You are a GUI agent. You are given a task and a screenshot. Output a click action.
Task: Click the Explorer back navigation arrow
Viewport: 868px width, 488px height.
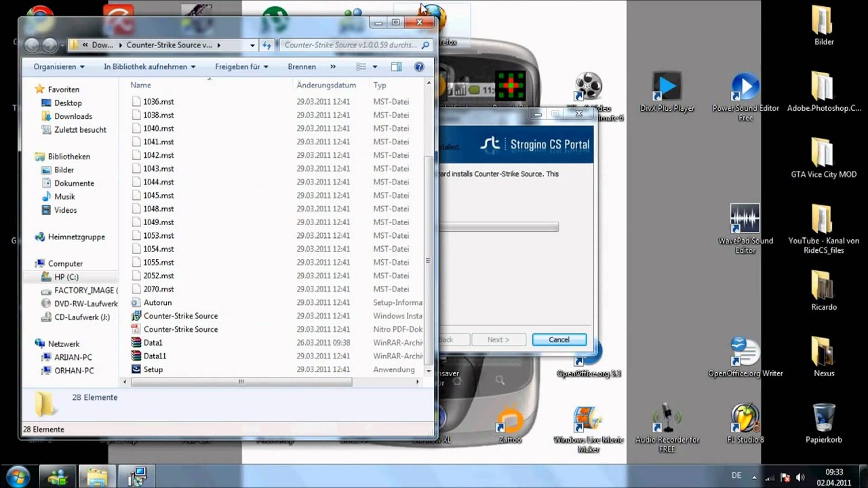click(x=31, y=45)
